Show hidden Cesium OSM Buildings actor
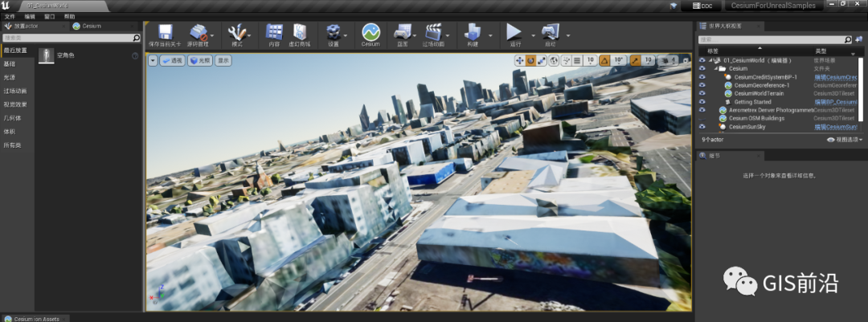The height and width of the screenshot is (322, 868). tap(702, 118)
